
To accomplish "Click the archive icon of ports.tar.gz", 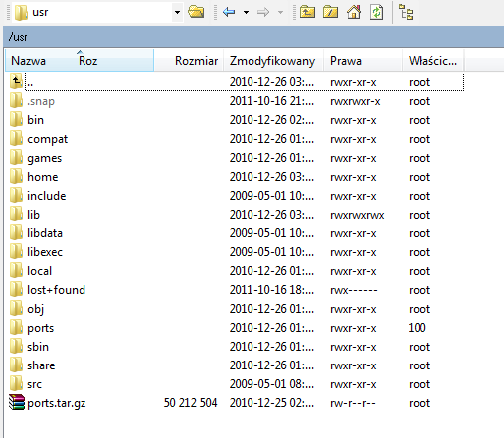I will (17, 402).
